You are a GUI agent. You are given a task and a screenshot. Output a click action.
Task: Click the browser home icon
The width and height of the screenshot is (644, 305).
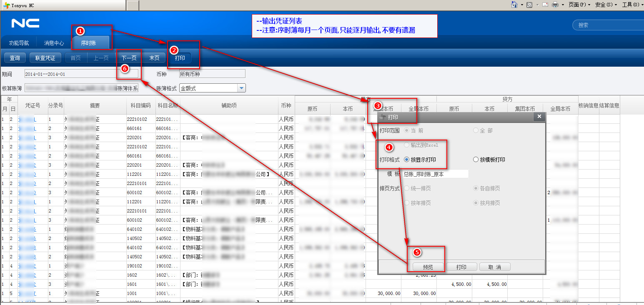tap(514, 5)
